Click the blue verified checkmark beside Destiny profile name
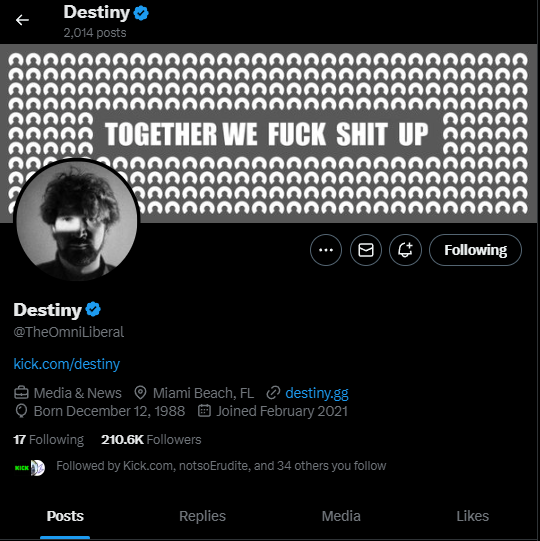Image resolution: width=540 pixels, height=541 pixels. [x=93, y=309]
